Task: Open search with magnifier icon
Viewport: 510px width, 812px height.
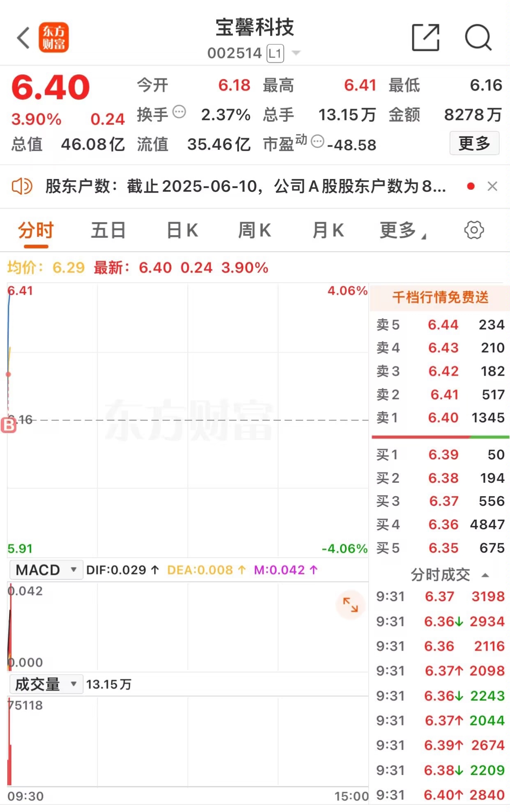Action: click(478, 37)
